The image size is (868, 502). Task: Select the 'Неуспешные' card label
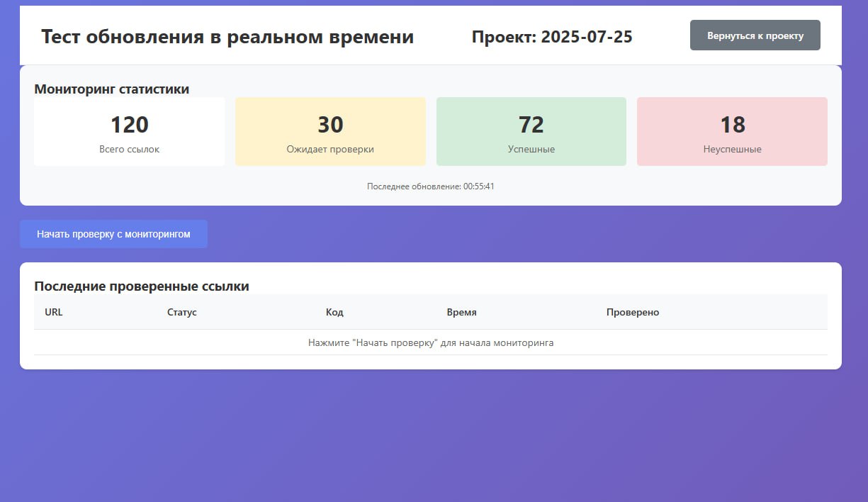[732, 150]
